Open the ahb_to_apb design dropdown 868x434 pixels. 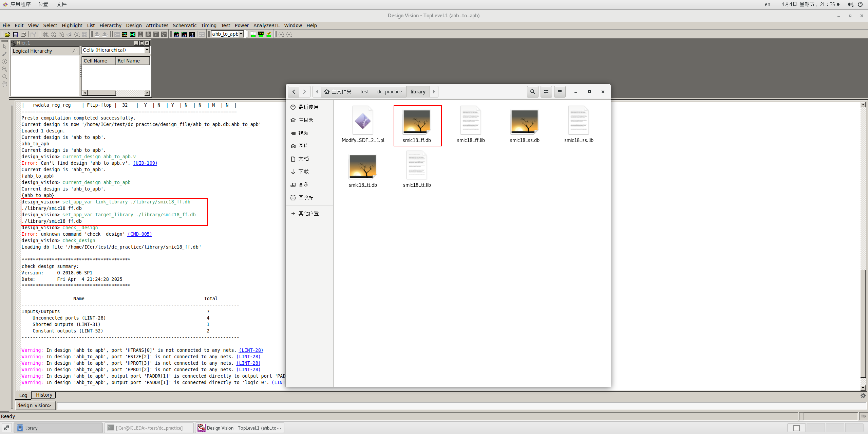click(241, 34)
